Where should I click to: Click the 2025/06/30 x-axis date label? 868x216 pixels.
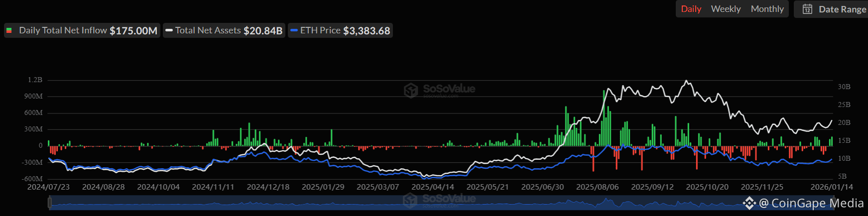click(x=543, y=187)
